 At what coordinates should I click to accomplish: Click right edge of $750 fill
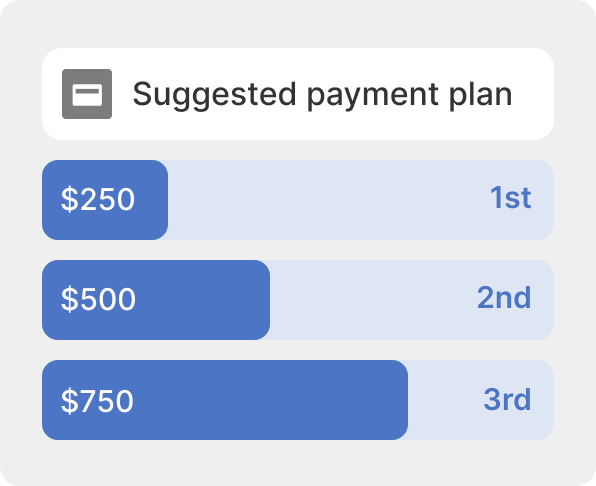[x=406, y=400]
